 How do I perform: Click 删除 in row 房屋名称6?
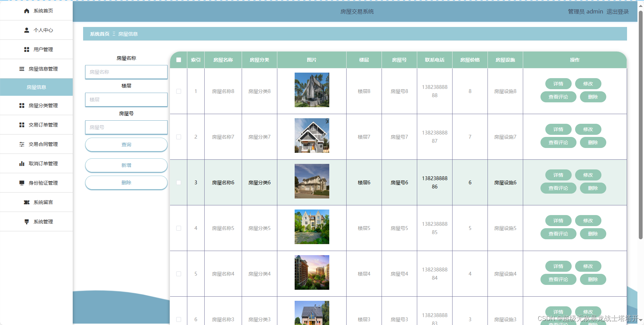click(593, 188)
